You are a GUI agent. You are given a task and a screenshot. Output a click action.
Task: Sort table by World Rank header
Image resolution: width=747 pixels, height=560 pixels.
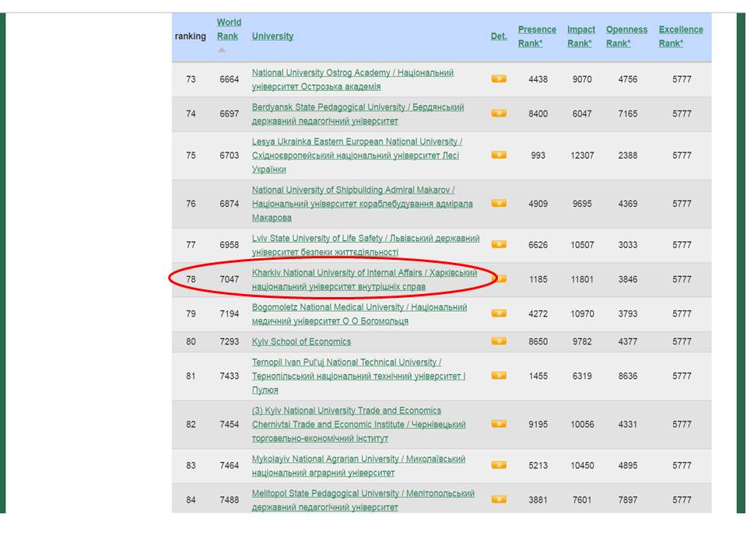tap(229, 29)
